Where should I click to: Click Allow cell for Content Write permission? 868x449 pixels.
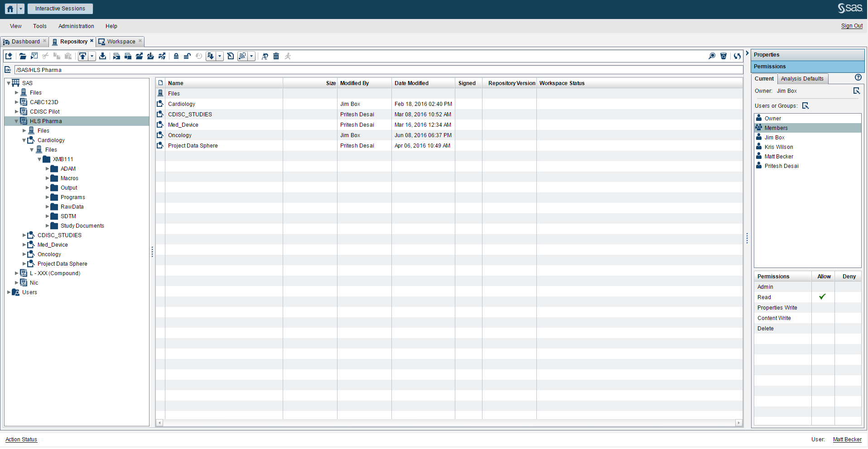[x=823, y=318]
